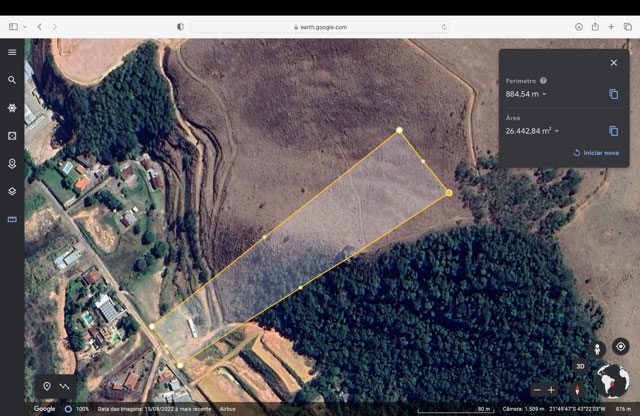Toggle the 3D view button

tap(579, 366)
